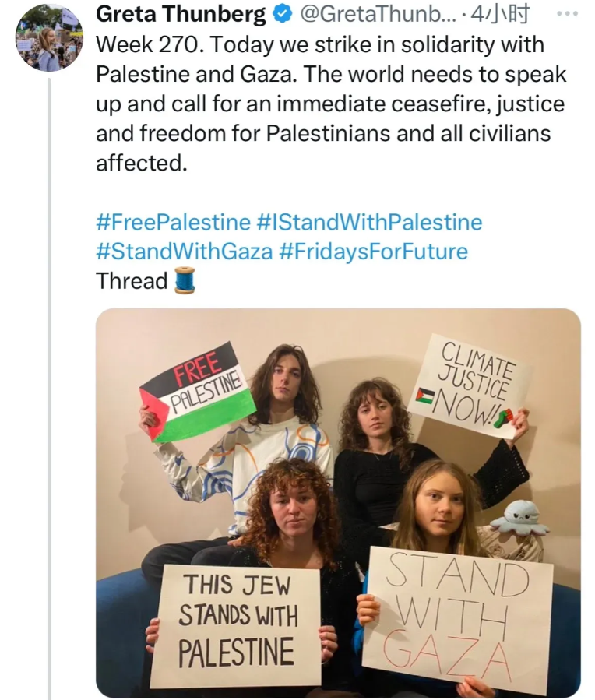Screen dimensions: 595x700
Task: Click the Free Palestine flag sign in photo
Action: (198, 392)
